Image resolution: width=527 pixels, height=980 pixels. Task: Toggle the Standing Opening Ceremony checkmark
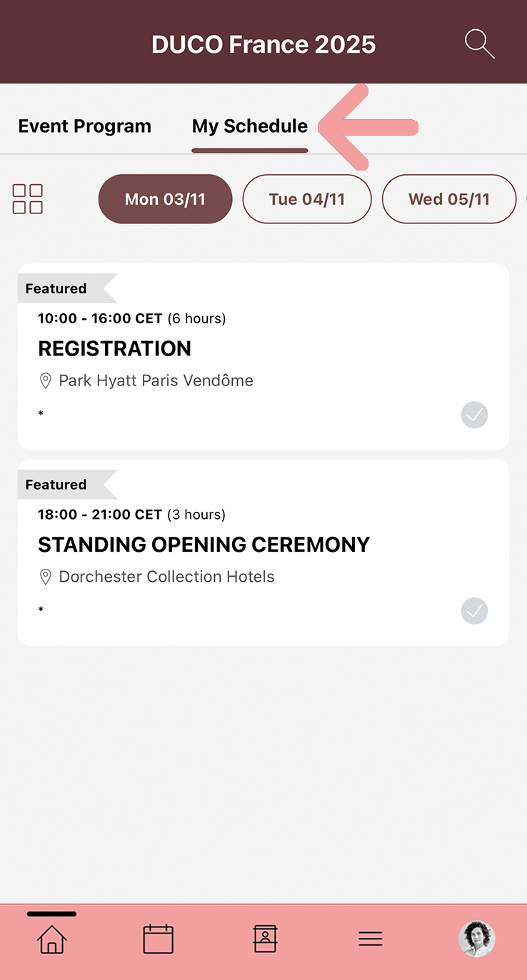pos(474,611)
